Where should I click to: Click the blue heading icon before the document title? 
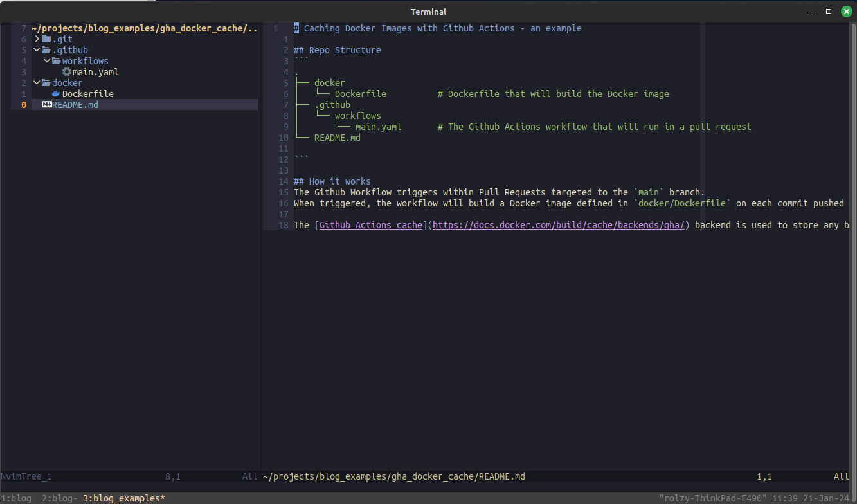(x=295, y=28)
